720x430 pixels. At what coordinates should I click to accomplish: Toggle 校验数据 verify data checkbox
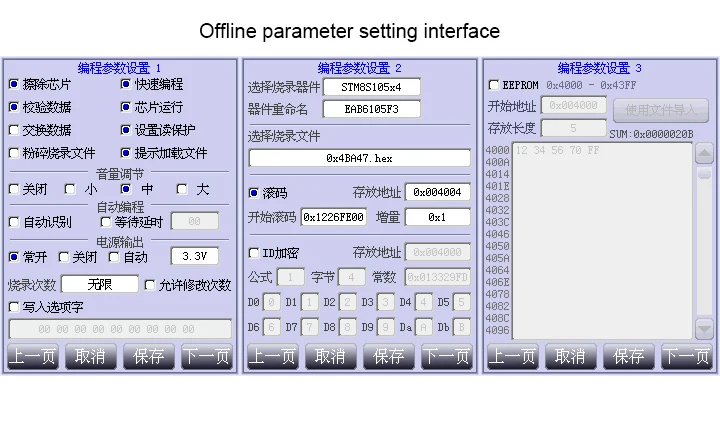pos(14,107)
